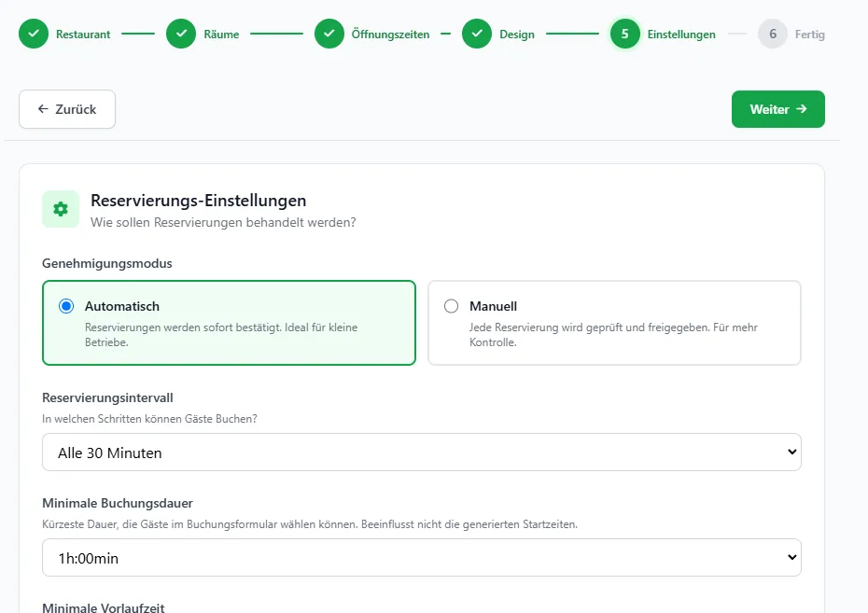Image resolution: width=868 pixels, height=613 pixels.
Task: Click the step 5 circle icon
Action: [x=625, y=34]
